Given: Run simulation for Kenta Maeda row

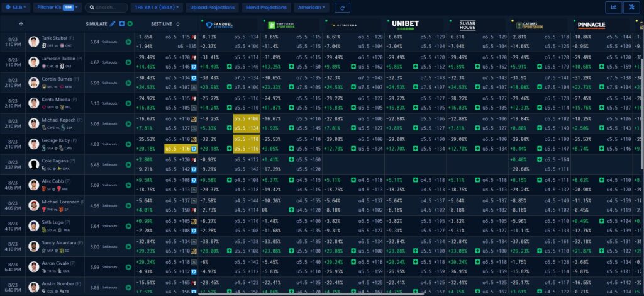Looking at the screenshot, I should (128, 103).
